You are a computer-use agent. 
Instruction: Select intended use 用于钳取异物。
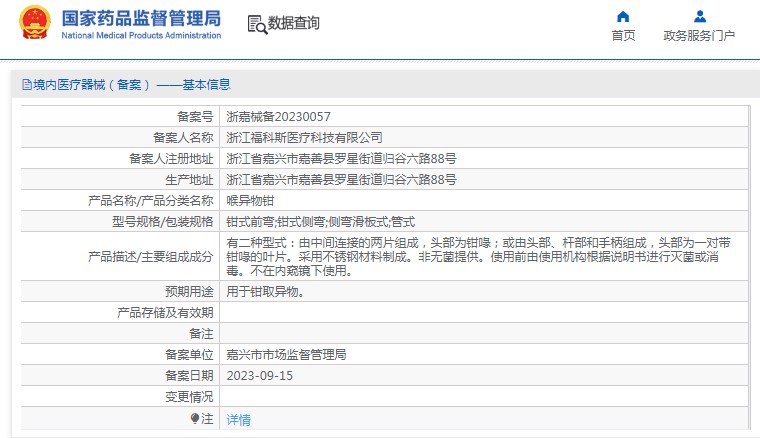pyautogui.click(x=266, y=292)
